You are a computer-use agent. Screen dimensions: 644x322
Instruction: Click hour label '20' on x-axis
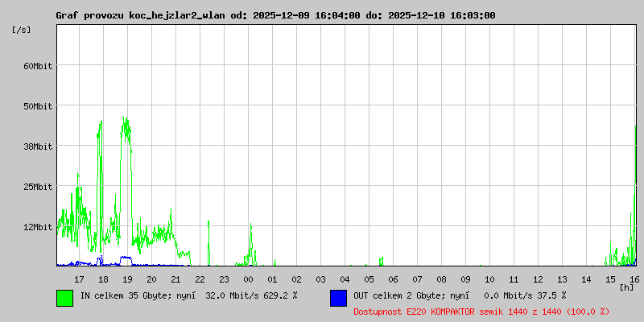[151, 279]
